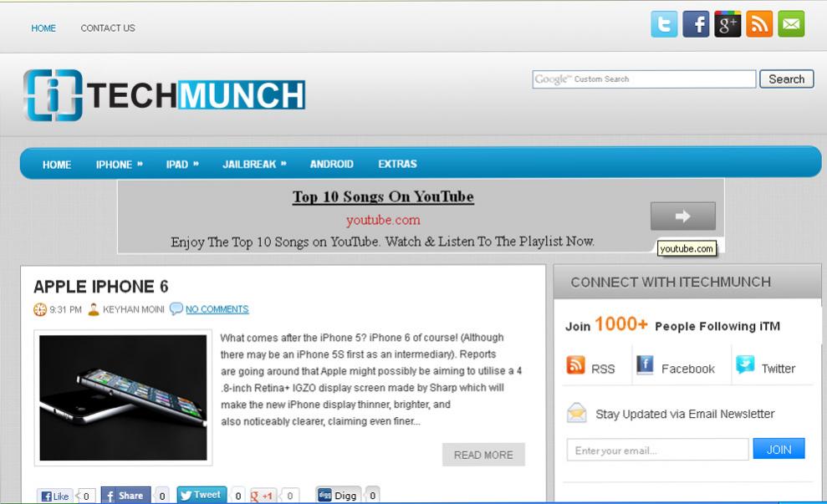
Task: Click the ad banner arrow button
Action: pos(683,216)
